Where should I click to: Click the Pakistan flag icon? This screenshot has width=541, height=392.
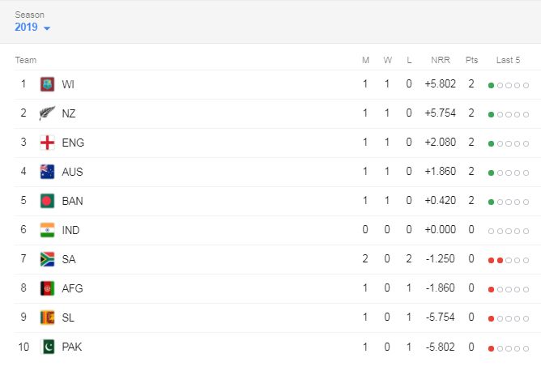point(47,347)
